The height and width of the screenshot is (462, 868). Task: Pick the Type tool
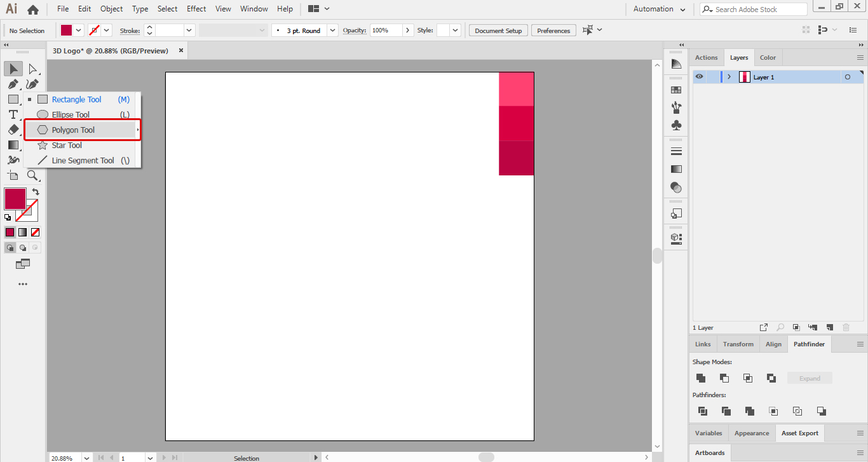pyautogui.click(x=13, y=114)
